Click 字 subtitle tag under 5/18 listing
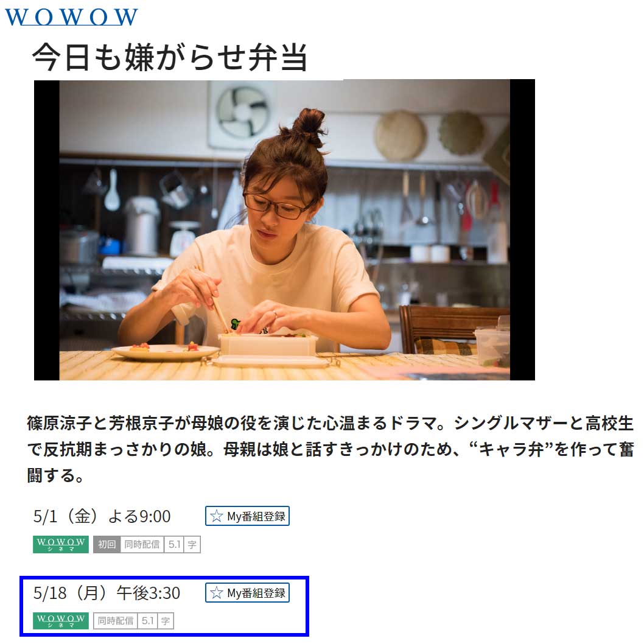Screen dimensions: 644x644 pyautogui.click(x=166, y=621)
